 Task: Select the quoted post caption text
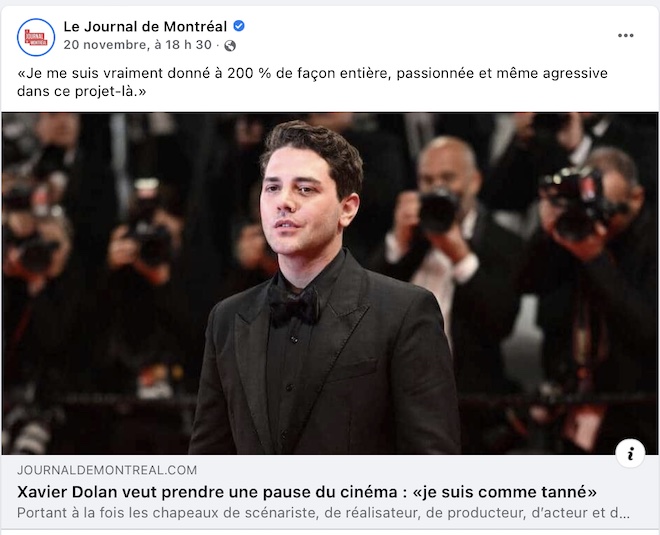pos(312,82)
